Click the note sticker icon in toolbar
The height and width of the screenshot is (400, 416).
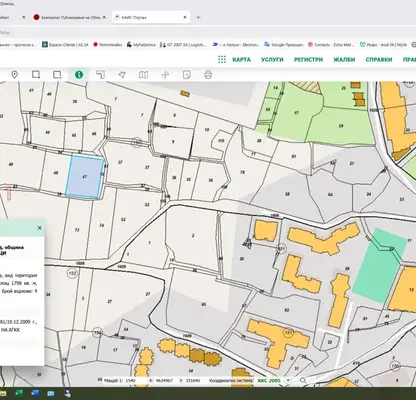click(187, 75)
